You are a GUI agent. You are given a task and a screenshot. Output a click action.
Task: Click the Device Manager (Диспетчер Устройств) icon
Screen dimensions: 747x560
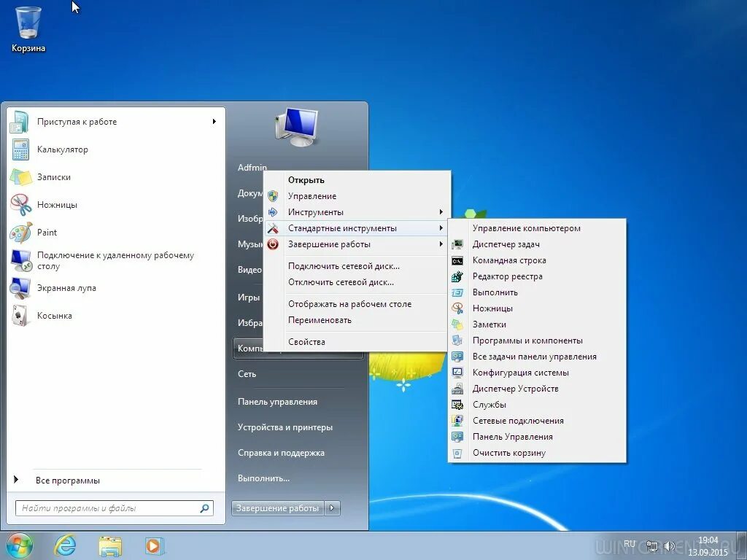pos(457,389)
